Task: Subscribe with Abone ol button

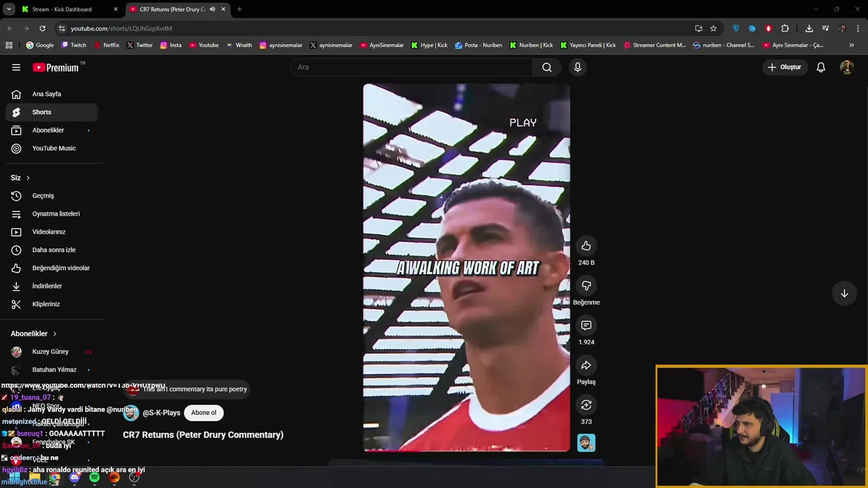Action: coord(203,413)
